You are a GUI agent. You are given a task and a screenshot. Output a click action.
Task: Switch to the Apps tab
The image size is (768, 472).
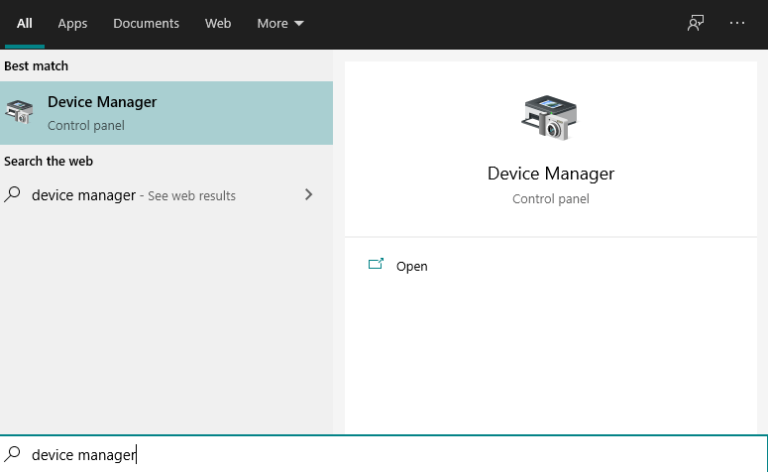[72, 23]
